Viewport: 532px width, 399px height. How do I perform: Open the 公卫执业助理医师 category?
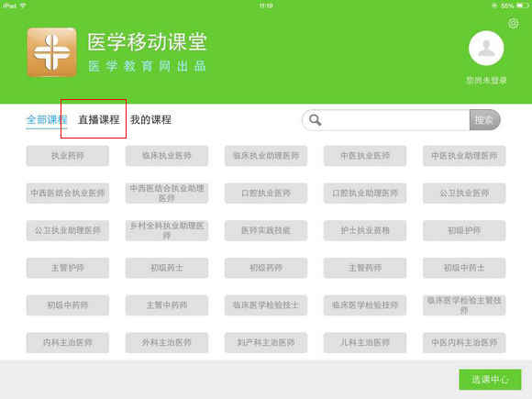pyautogui.click(x=68, y=230)
